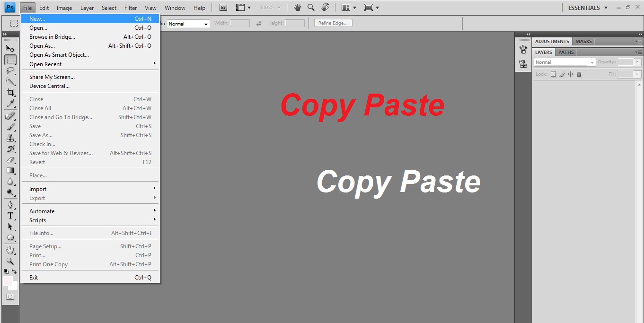This screenshot has width=644, height=323.
Task: Choose Open... from the File menu
Action: click(x=90, y=28)
